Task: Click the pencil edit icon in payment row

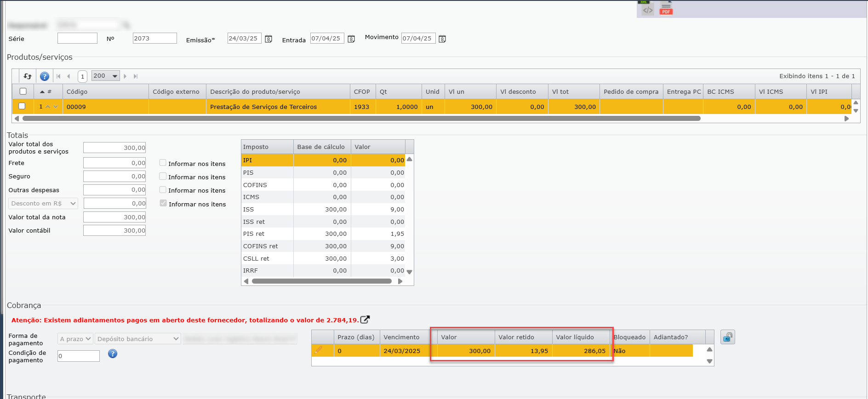Action: click(x=318, y=351)
